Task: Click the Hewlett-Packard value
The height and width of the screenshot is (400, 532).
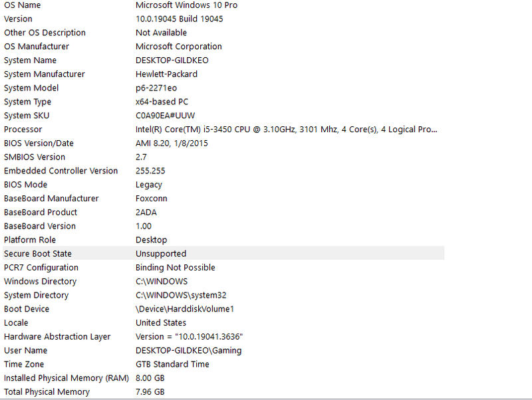Action: 166,74
